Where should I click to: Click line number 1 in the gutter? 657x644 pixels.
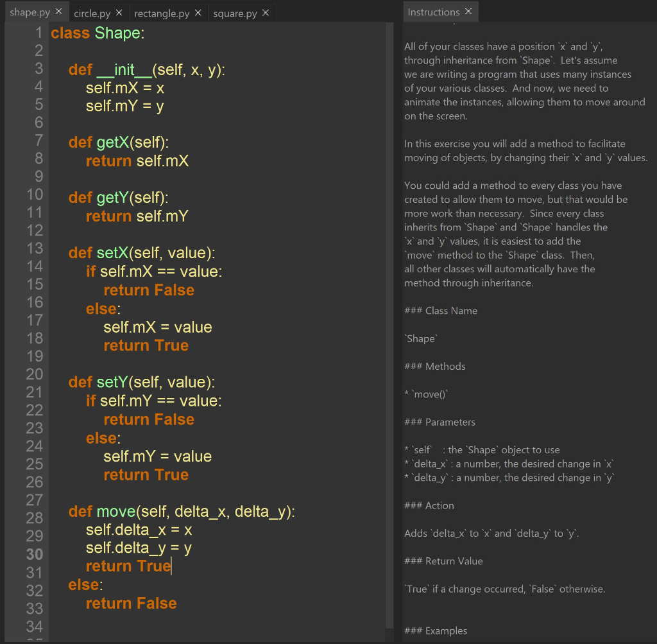[38, 32]
